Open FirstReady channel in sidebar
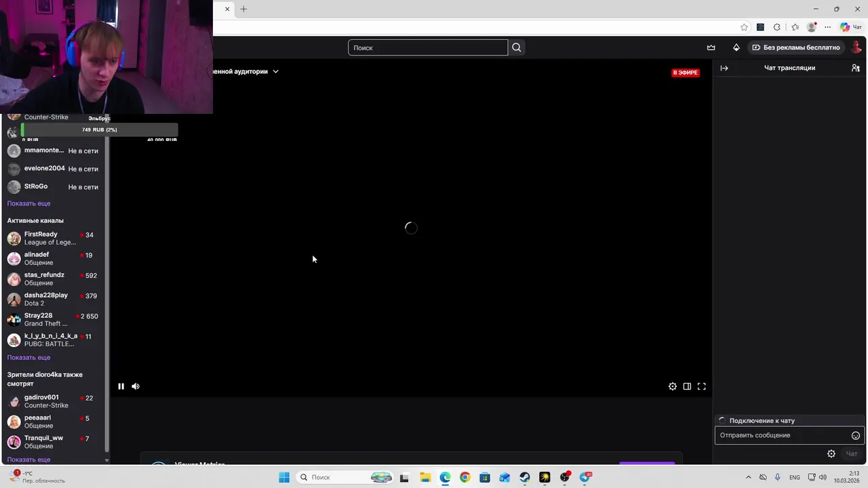The height and width of the screenshot is (488, 868). pyautogui.click(x=53, y=239)
